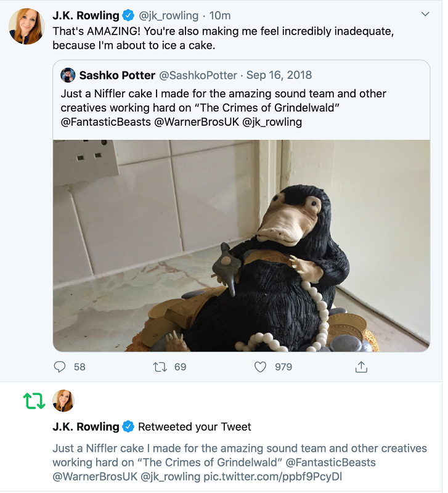
Task: Open the share tweet icon
Action: (361, 367)
